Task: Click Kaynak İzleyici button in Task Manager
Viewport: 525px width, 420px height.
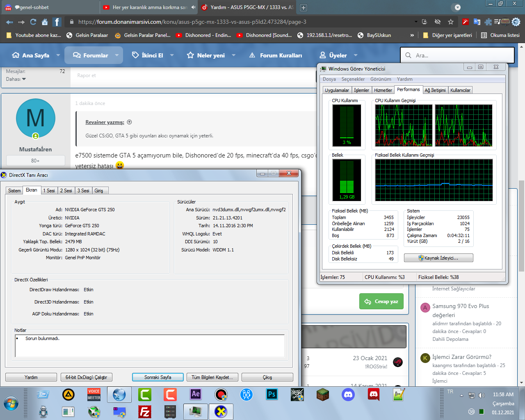Action: coord(438,258)
